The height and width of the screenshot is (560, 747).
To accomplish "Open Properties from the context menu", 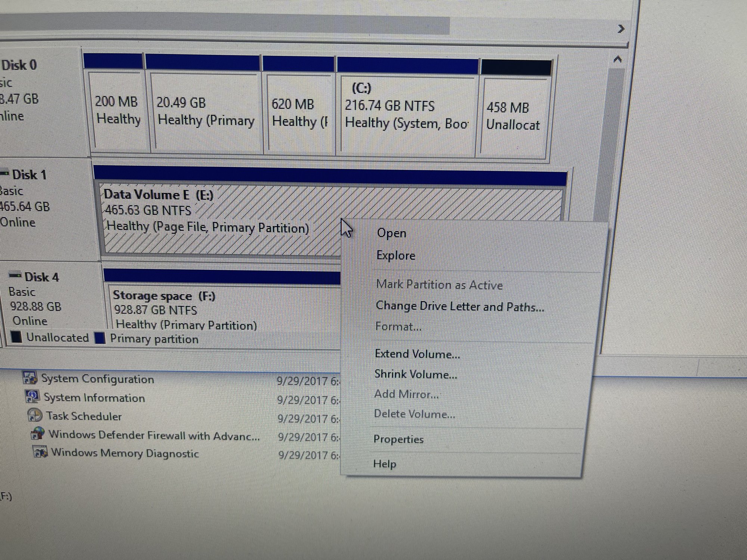I will coord(398,439).
